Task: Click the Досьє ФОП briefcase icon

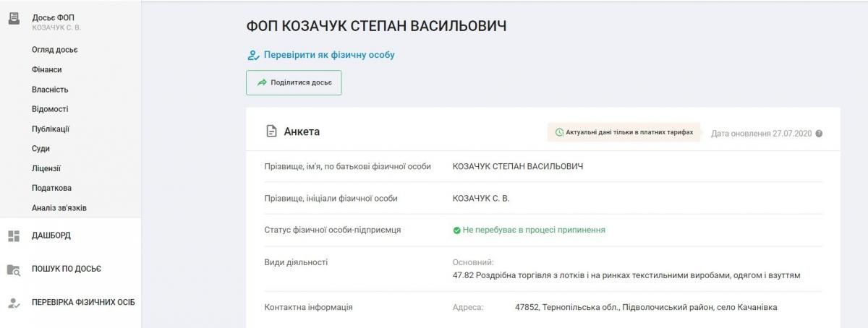Action: [x=13, y=20]
